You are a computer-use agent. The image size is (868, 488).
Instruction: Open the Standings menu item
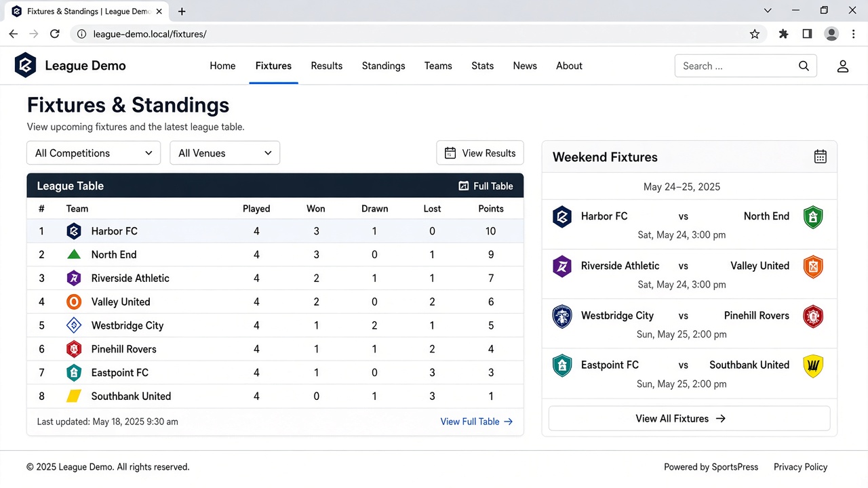click(x=383, y=66)
